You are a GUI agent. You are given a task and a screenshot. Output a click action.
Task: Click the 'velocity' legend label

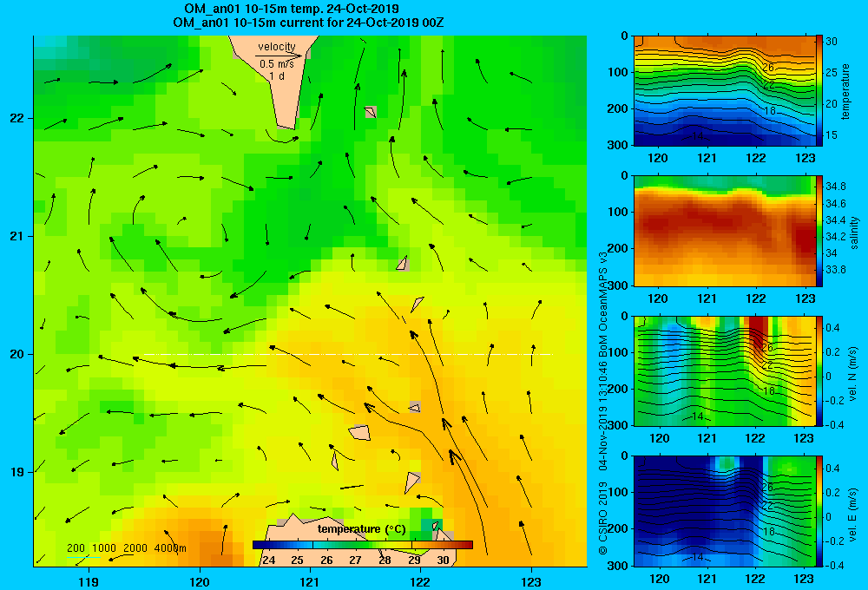(x=277, y=47)
